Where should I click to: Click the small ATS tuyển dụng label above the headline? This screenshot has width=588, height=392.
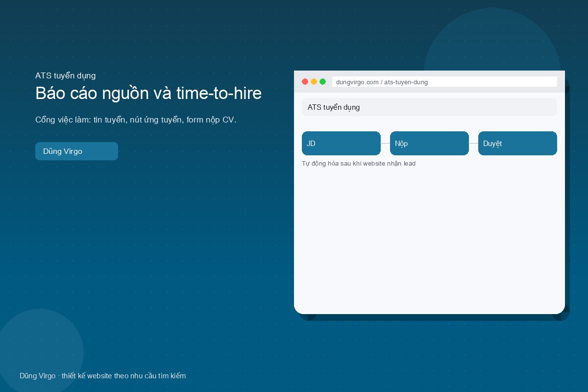pyautogui.click(x=65, y=75)
